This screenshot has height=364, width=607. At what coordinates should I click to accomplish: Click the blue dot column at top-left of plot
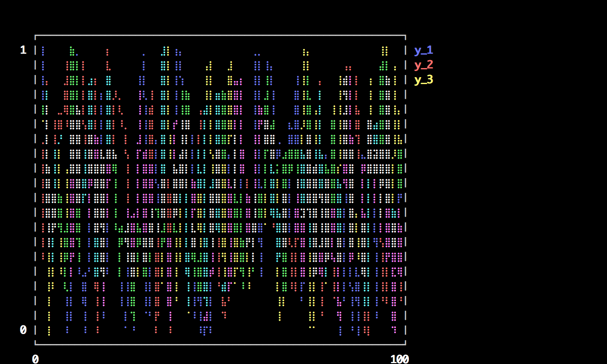coord(43,51)
